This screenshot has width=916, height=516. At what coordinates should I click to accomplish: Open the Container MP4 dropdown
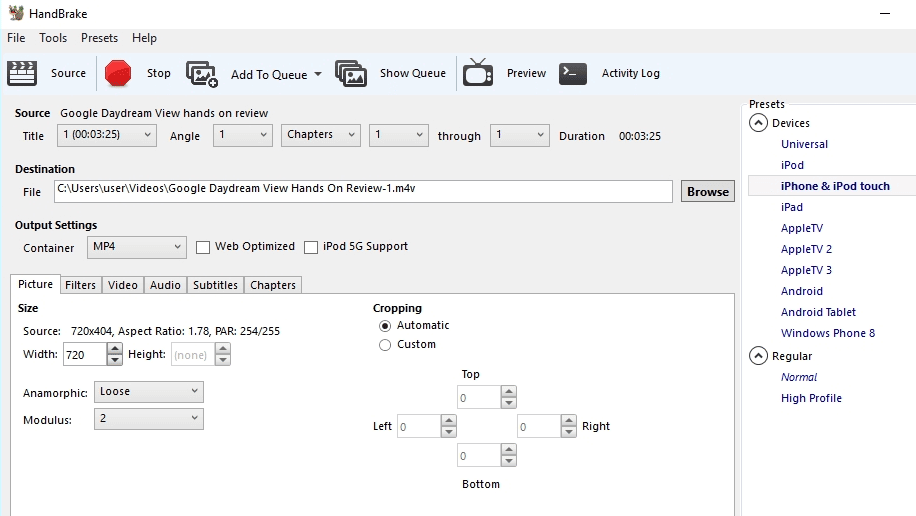[x=137, y=247]
